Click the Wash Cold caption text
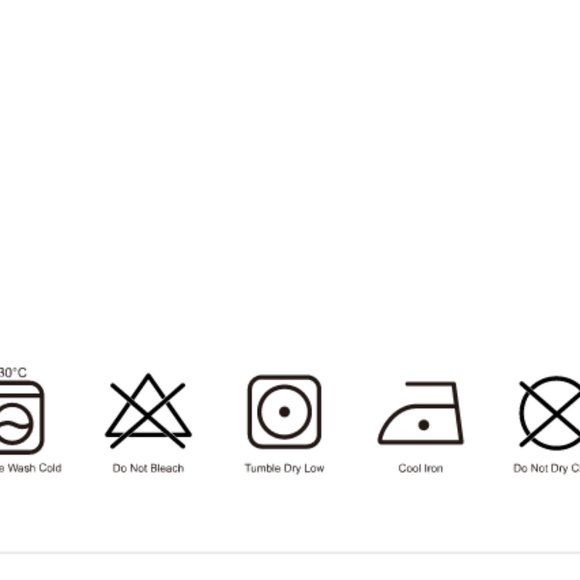The width and height of the screenshot is (580, 580). [31, 468]
